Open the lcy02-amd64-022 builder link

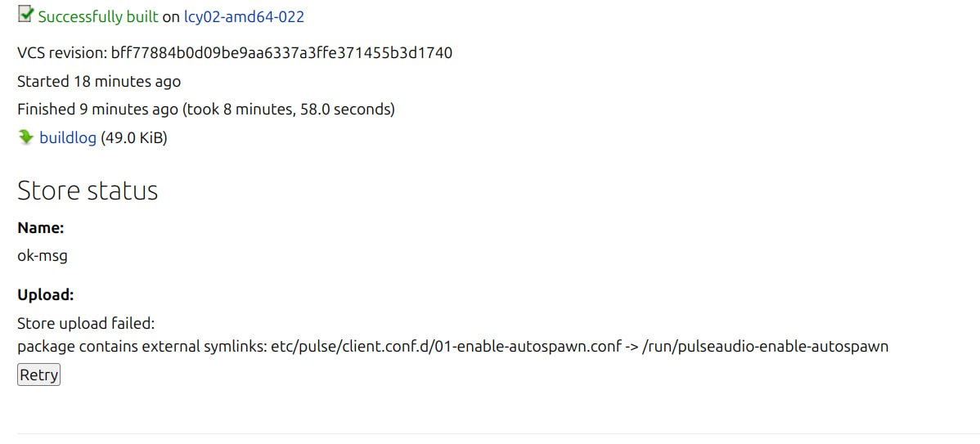pos(244,16)
